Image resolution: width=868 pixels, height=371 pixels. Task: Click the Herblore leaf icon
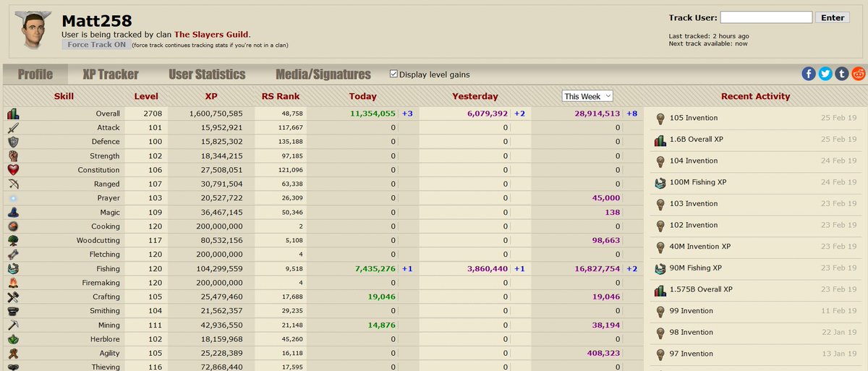point(13,339)
